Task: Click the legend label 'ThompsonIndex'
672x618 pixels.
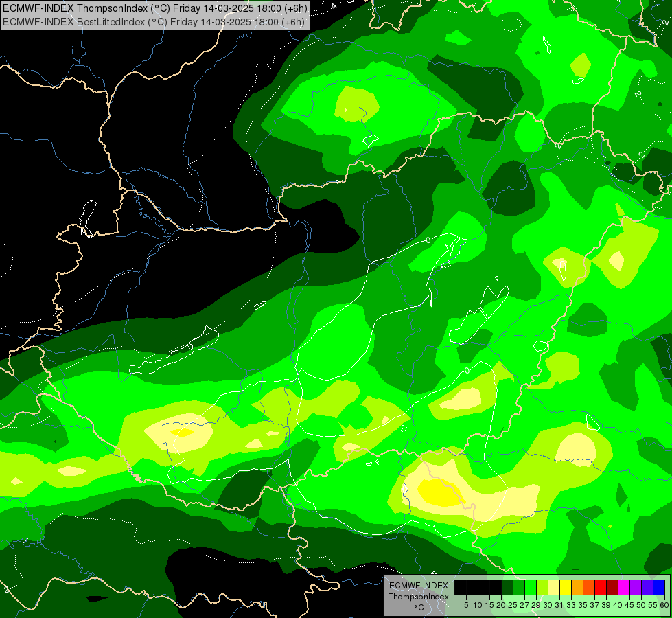Action: tap(419, 597)
